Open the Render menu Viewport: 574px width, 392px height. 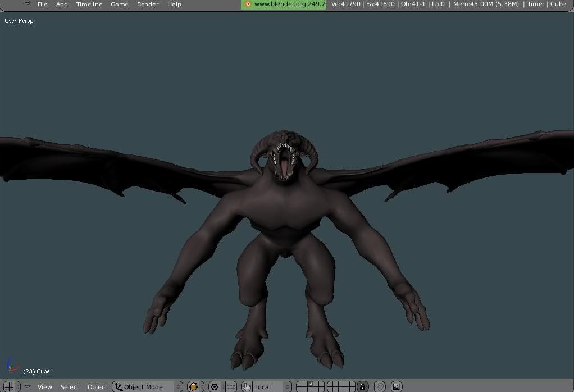point(147,4)
